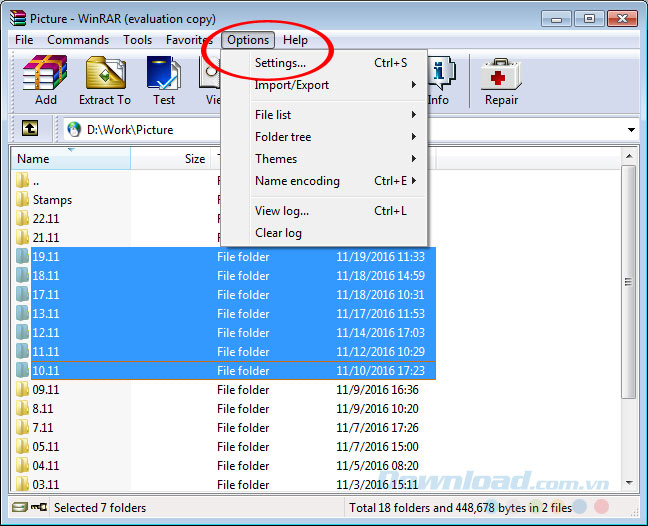Select the 11.11 folder row
This screenshot has width=648, height=526.
point(226,352)
